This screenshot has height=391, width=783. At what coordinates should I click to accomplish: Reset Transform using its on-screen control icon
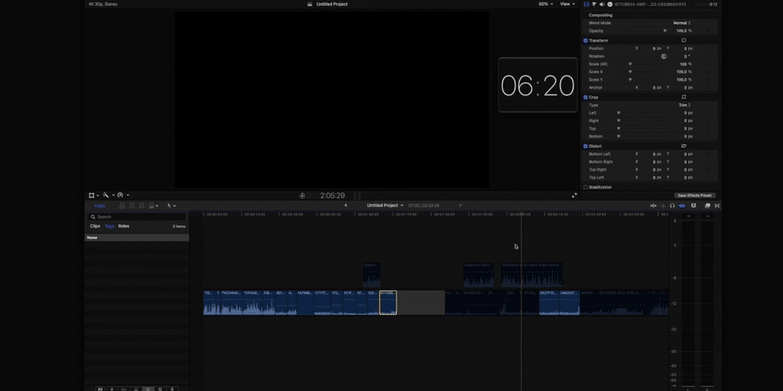tap(684, 40)
